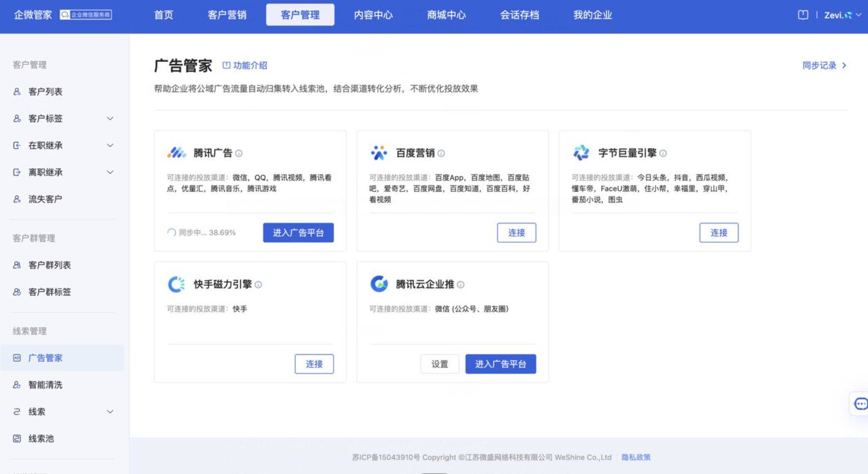The width and height of the screenshot is (868, 474).
Task: Open the 隐私政策 link
Action: [636, 457]
